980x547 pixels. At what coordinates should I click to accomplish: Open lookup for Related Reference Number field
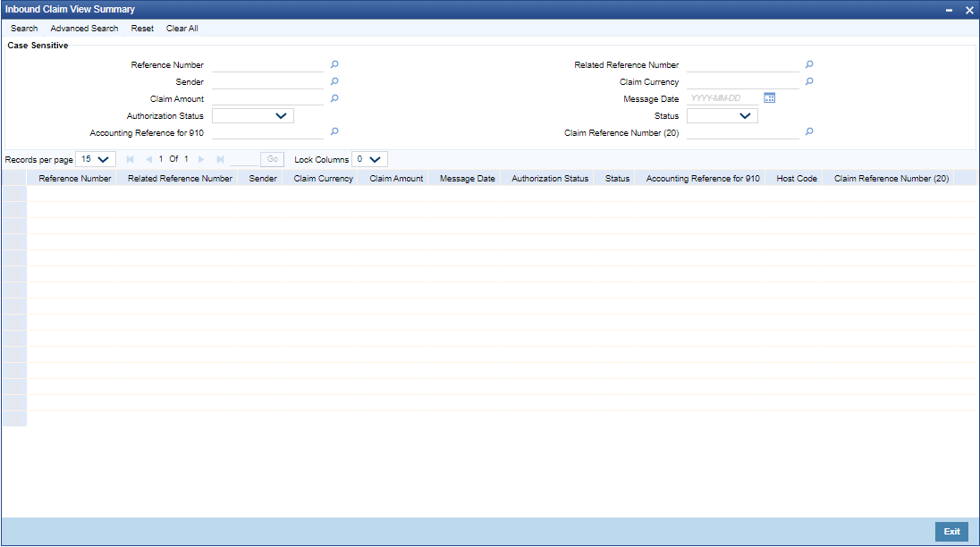[x=809, y=64]
